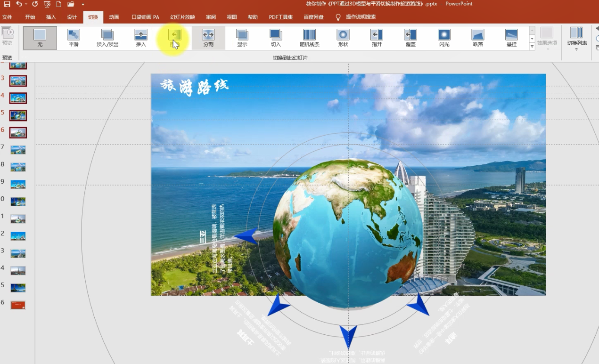Select the 切换 ribbon tab
The height and width of the screenshot is (364, 599).
point(93,17)
